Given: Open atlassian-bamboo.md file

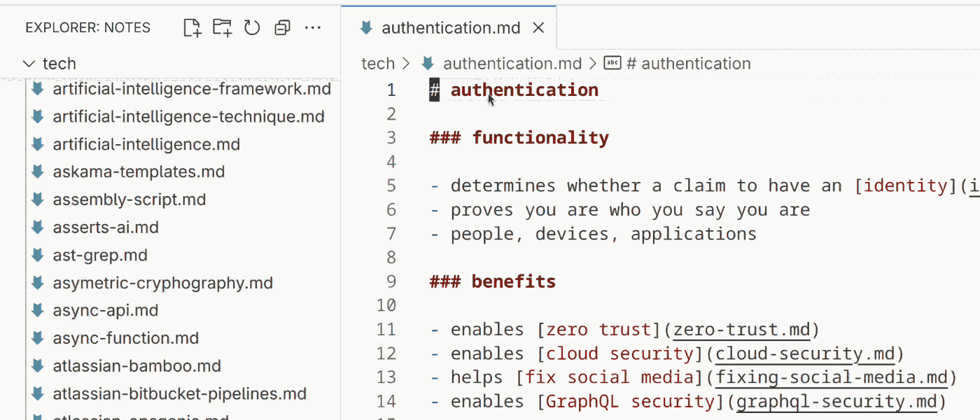Looking at the screenshot, I should click(136, 366).
